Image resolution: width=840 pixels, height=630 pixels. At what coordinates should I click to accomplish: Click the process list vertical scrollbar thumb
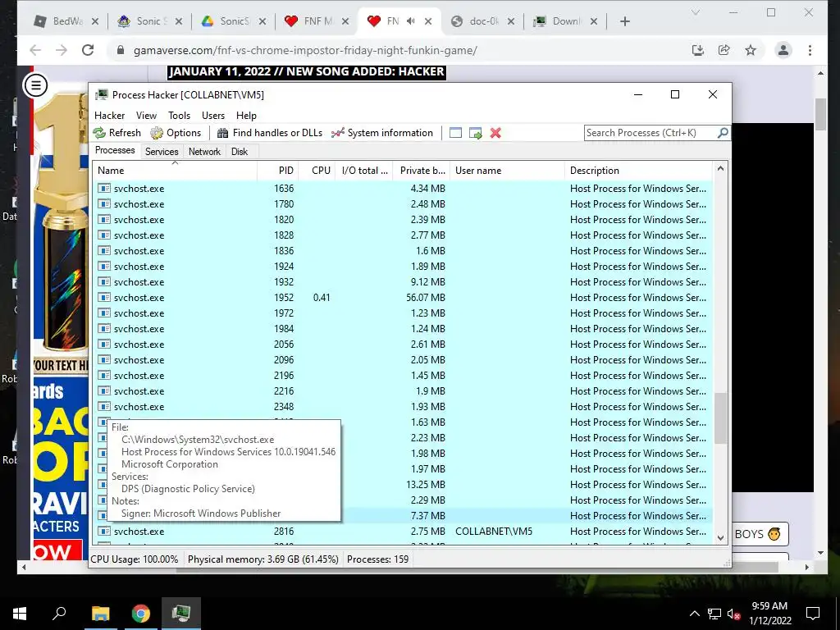point(720,418)
